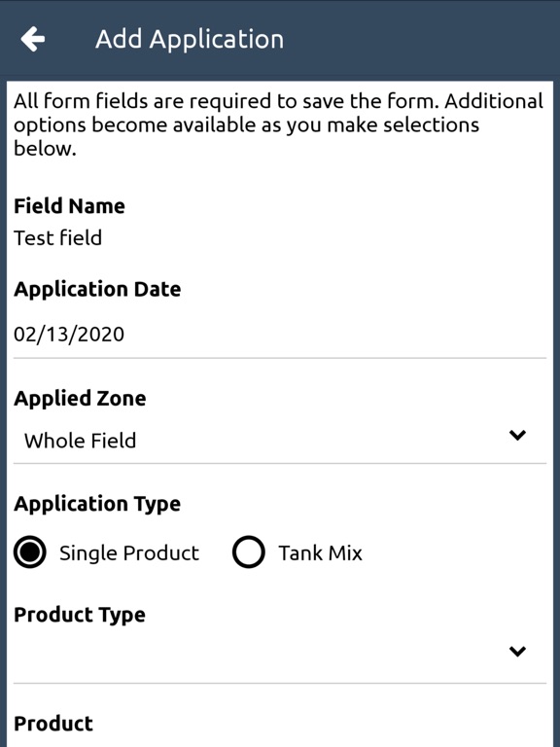This screenshot has height=747, width=560.
Task: Click the underline beneath the application date
Action: 280,358
